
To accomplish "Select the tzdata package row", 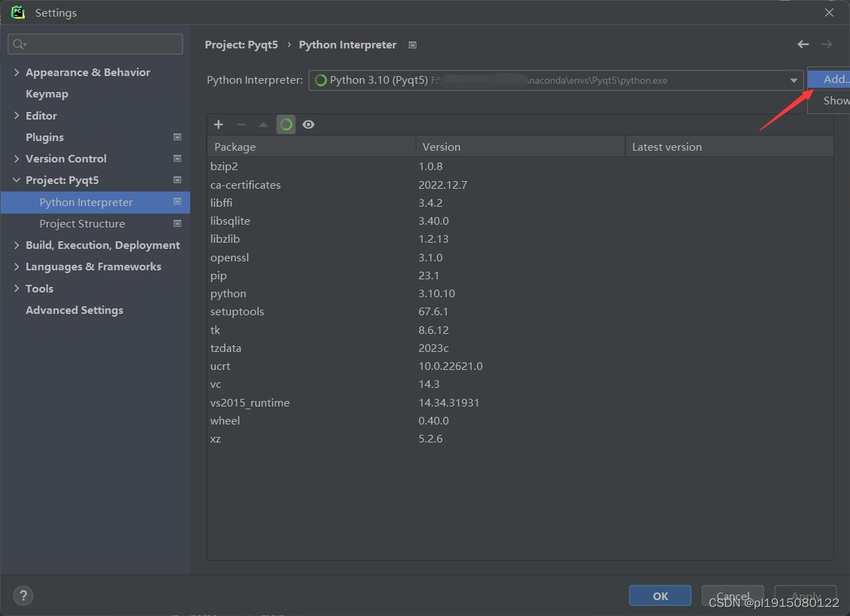I will [520, 348].
